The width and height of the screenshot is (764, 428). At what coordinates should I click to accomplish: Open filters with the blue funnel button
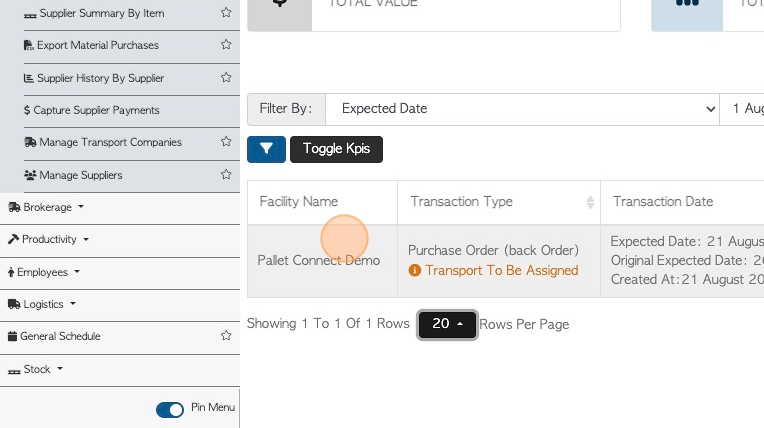[266, 149]
